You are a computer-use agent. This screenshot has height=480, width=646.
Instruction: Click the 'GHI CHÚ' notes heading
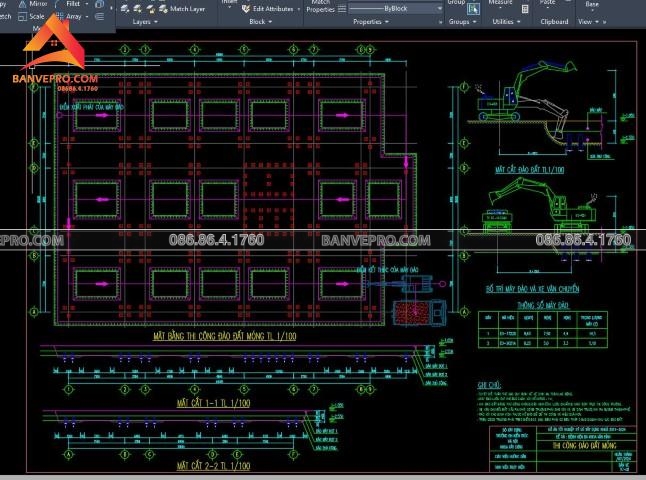(x=489, y=385)
